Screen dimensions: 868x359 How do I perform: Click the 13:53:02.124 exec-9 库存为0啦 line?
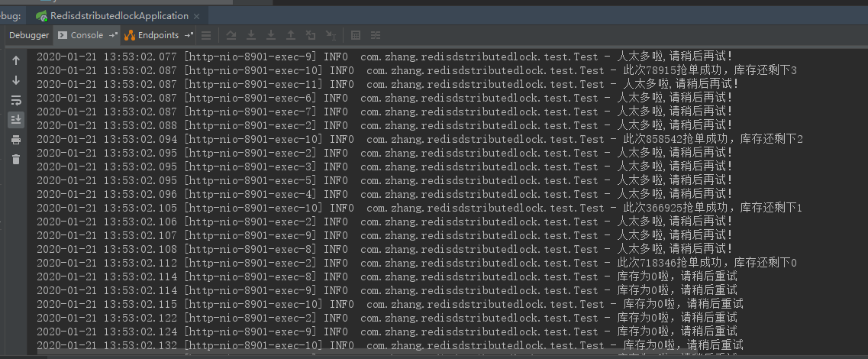point(387,332)
